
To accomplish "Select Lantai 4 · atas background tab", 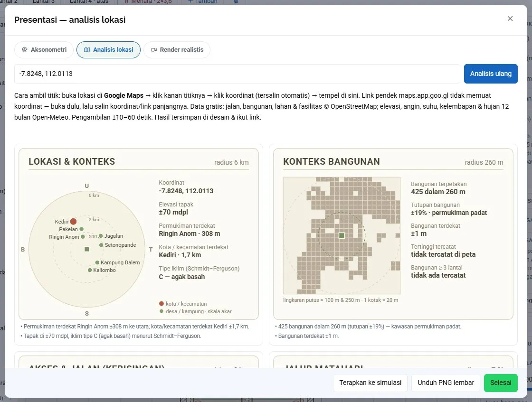I will tap(89, 2).
